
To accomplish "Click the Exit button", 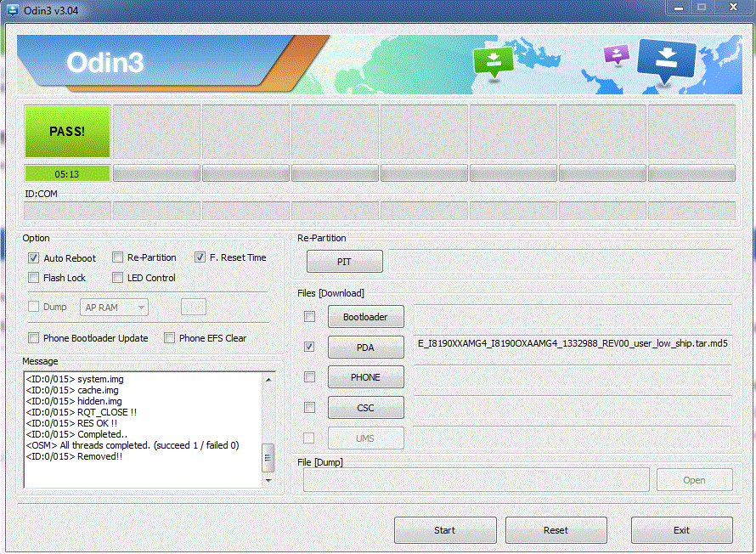I will (x=682, y=530).
